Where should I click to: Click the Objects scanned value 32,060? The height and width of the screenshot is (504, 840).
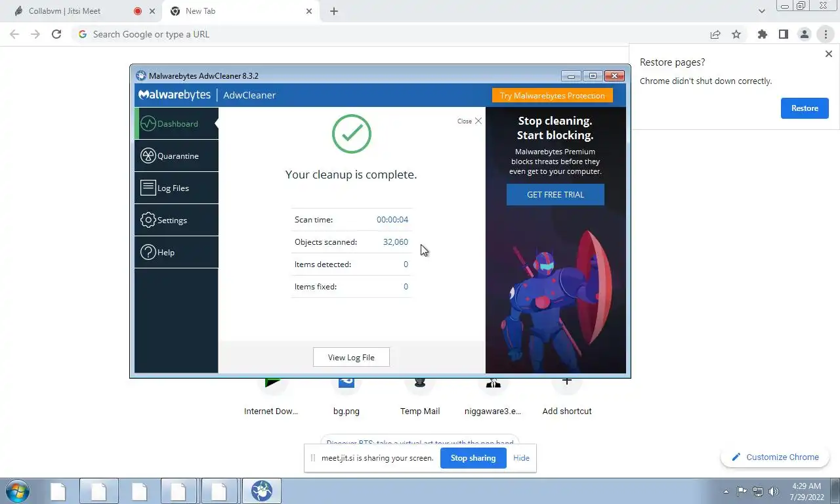click(x=396, y=242)
